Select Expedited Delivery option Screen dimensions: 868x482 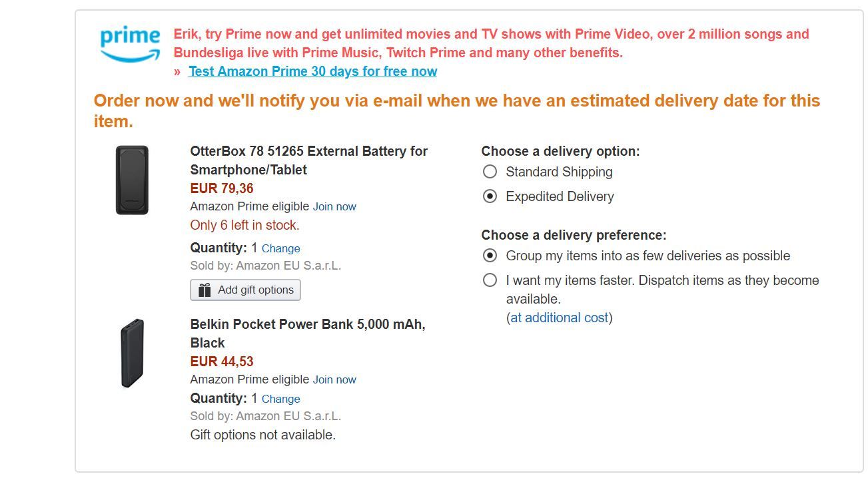(490, 196)
